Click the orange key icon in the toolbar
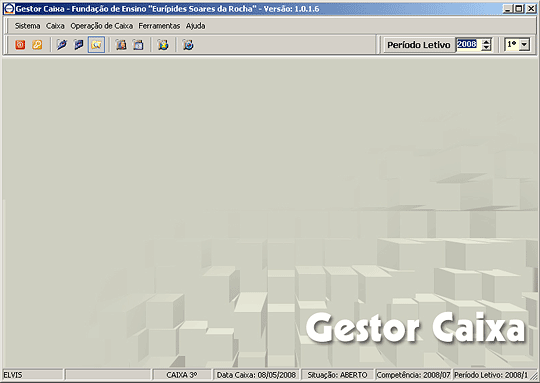Viewport: 540px width, 383px height. [x=37, y=45]
